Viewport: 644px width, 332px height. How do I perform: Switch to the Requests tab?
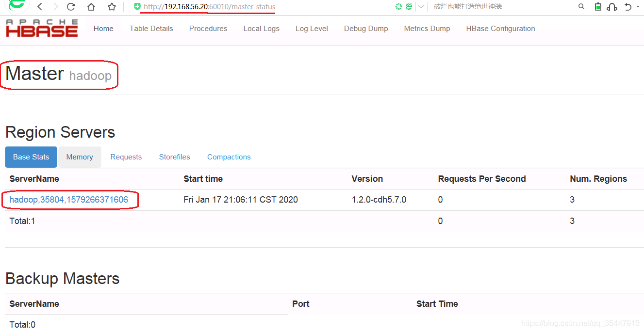[126, 157]
